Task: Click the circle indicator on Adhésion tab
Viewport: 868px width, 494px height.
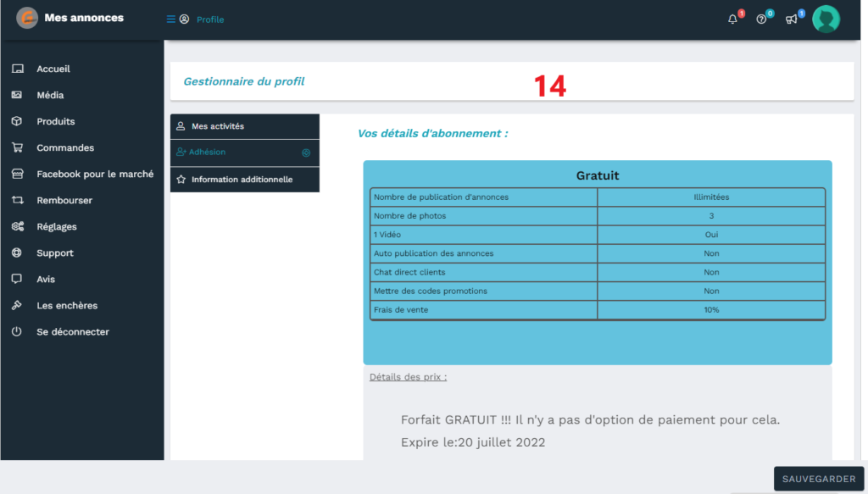Action: pyautogui.click(x=306, y=153)
